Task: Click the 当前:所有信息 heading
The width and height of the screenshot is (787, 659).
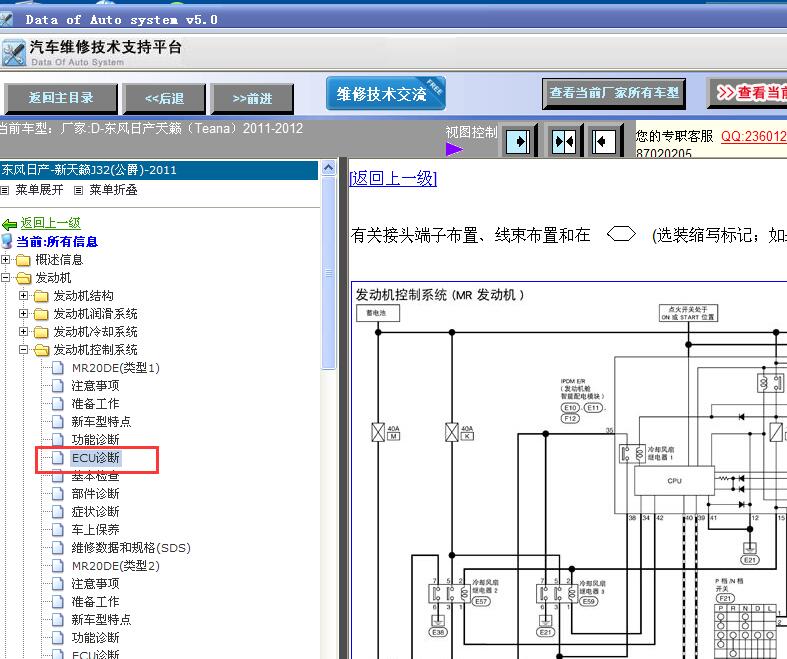Action: click(57, 242)
